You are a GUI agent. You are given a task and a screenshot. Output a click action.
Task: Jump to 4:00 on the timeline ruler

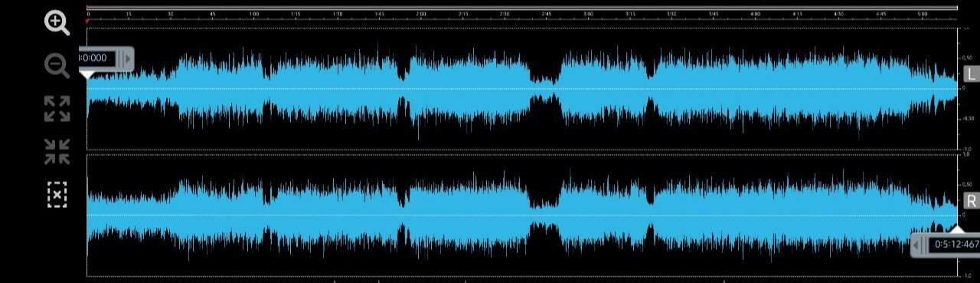tap(755, 14)
